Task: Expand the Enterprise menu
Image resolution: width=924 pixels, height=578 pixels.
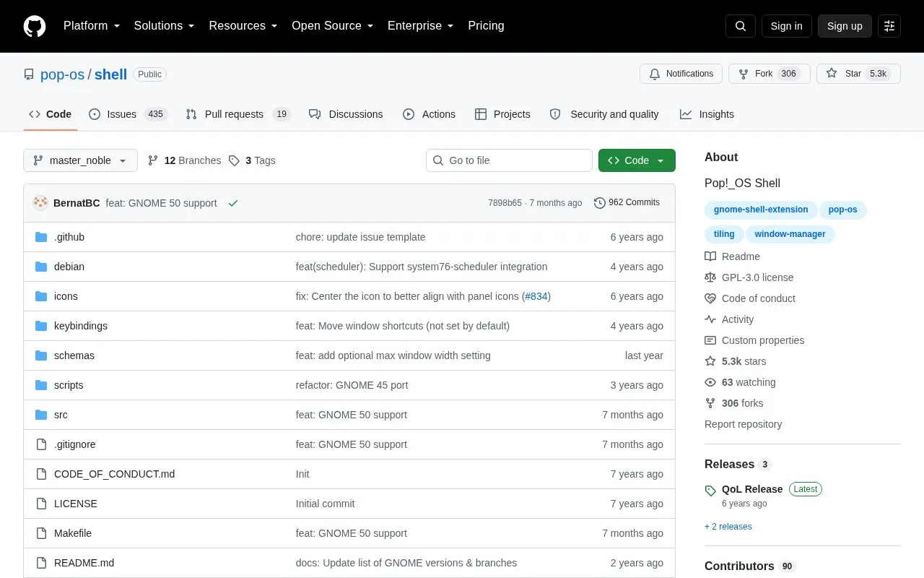Action: pos(421,26)
